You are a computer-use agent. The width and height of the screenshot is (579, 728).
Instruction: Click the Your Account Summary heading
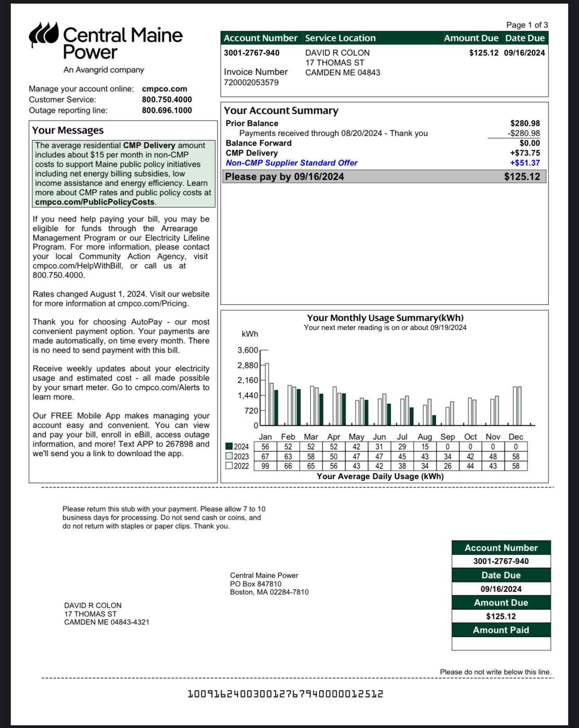click(x=281, y=110)
